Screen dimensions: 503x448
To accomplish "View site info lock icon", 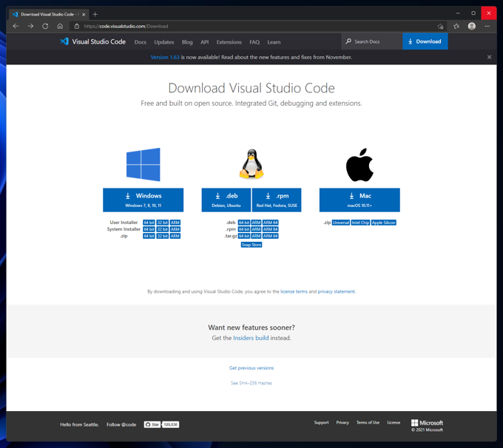I will 77,27.
